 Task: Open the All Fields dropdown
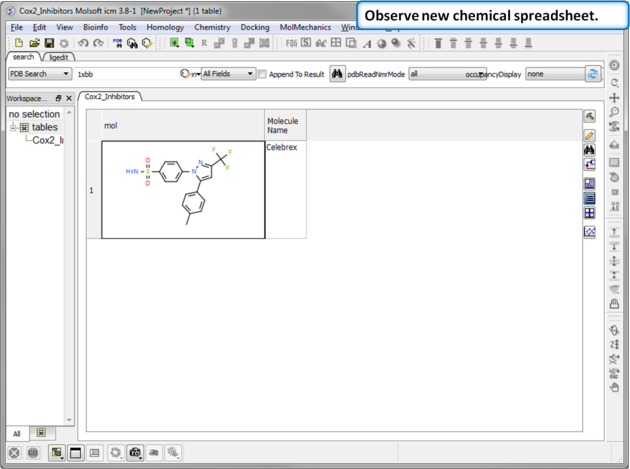(x=228, y=74)
